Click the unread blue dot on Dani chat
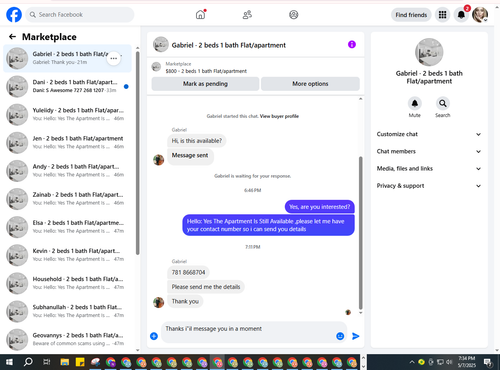Image resolution: width=500 pixels, height=370 pixels. pyautogui.click(x=126, y=87)
